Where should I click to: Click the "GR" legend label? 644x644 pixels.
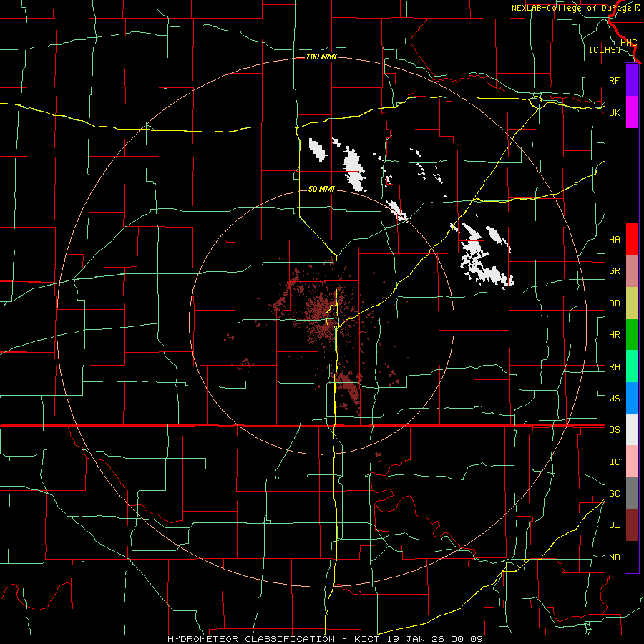click(614, 270)
